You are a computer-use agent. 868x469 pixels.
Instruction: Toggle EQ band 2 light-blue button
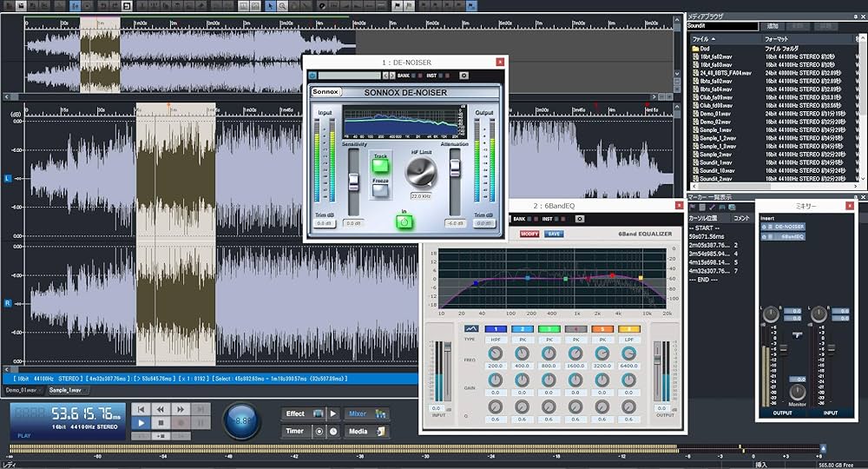tap(522, 329)
